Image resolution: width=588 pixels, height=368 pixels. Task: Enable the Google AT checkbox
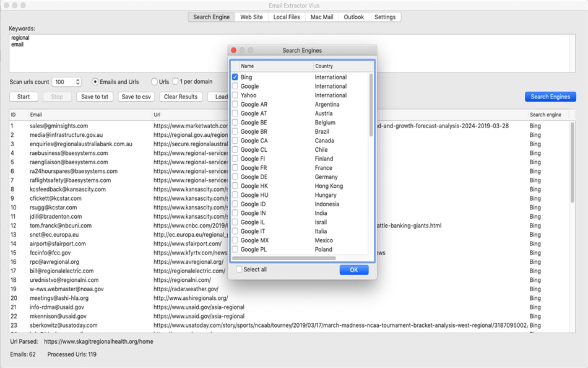point(235,113)
